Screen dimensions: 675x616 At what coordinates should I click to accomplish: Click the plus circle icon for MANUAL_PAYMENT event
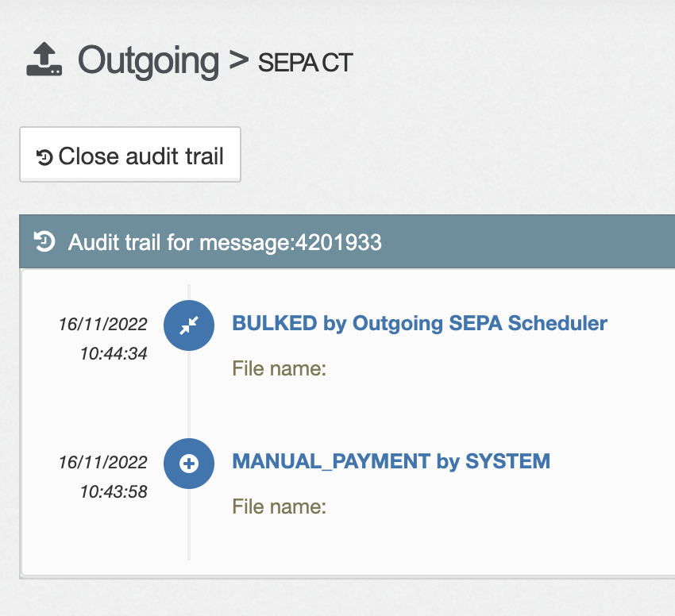pyautogui.click(x=188, y=464)
